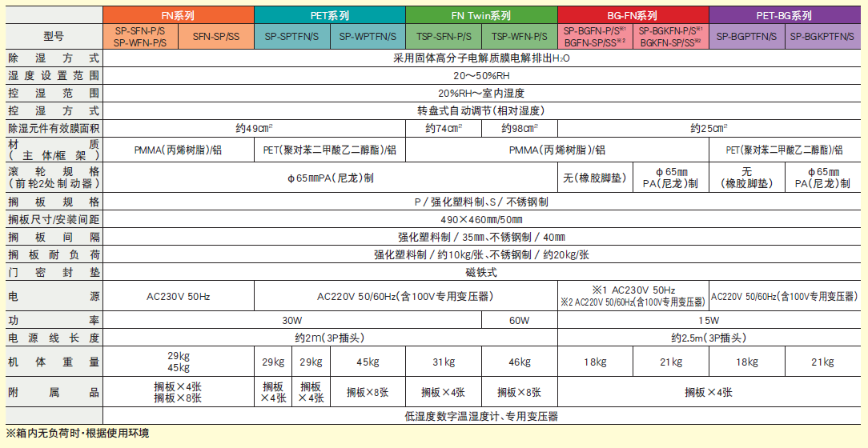The height and width of the screenshot is (448, 868).
Task: Click the 搁板规格 row label
Action: click(54, 202)
